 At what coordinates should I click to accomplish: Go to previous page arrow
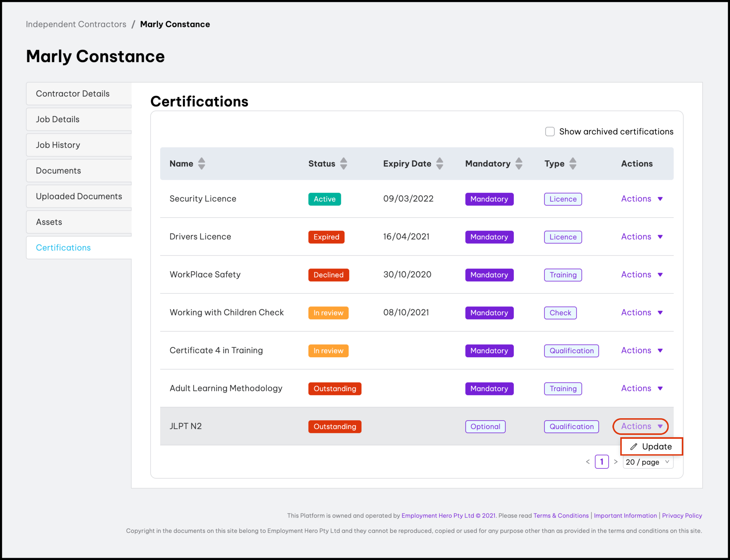coord(588,462)
